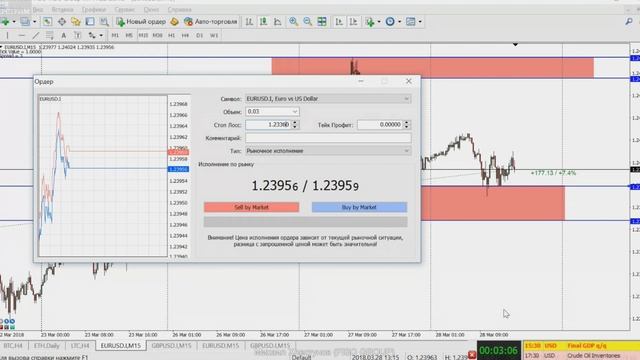Click Sell by Market button
640x360 pixels.
point(251,207)
